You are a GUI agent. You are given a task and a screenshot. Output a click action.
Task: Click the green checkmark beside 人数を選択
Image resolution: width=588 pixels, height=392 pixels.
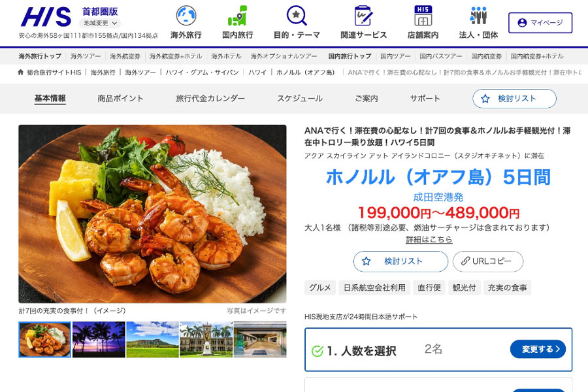tap(318, 350)
